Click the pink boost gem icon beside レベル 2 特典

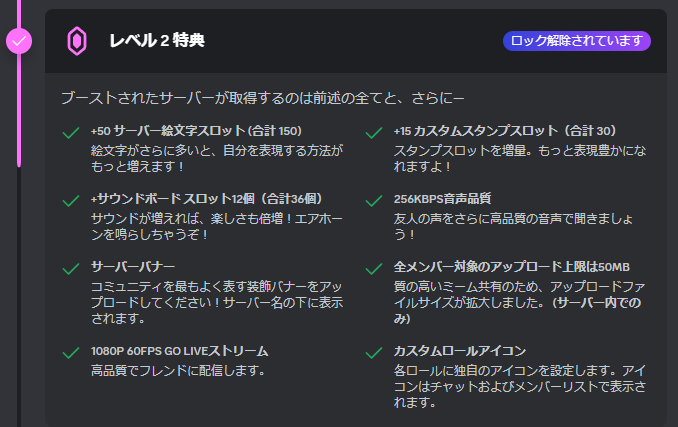point(77,41)
